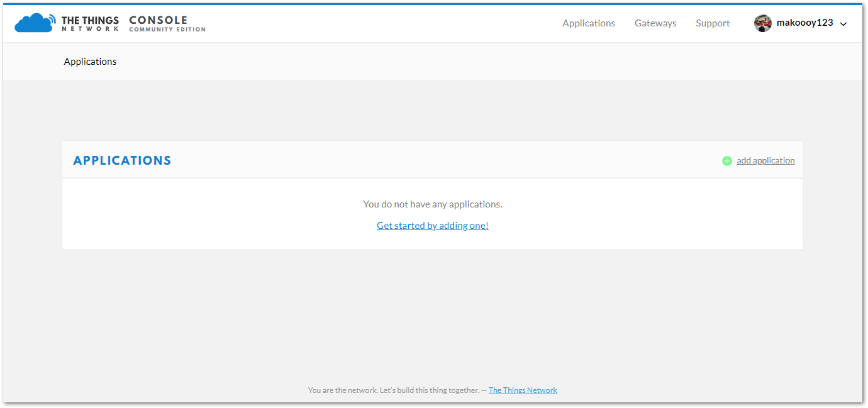
Task: Click the APPLICATIONS panel heading
Action: 122,160
